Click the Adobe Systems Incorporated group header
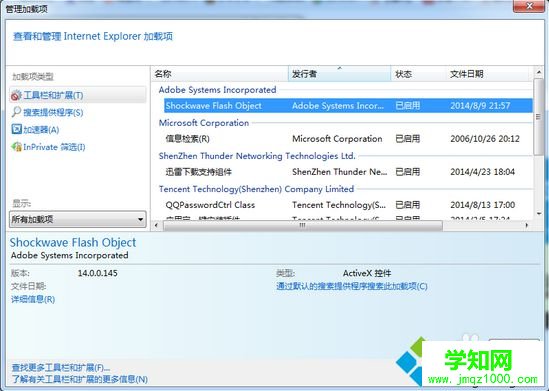 point(217,90)
